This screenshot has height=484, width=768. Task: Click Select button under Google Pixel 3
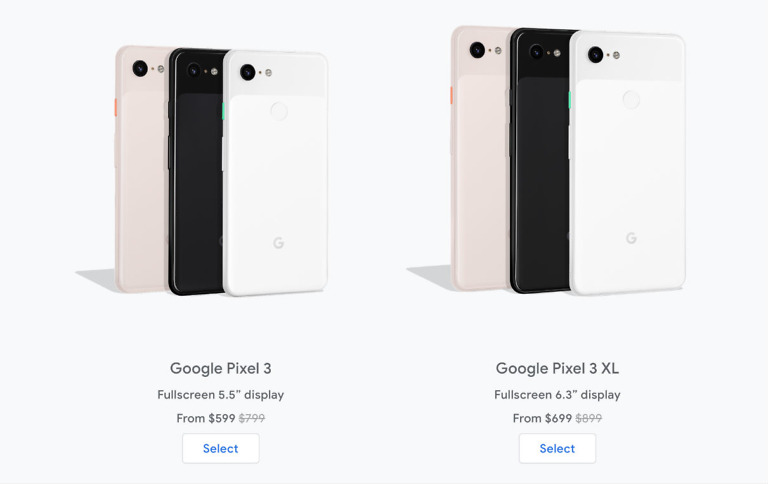220,448
